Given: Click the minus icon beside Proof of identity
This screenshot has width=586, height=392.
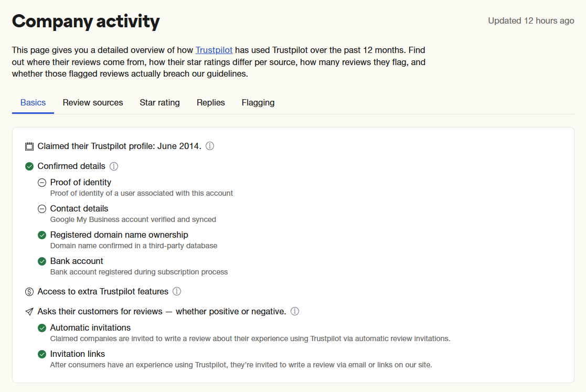Looking at the screenshot, I should point(42,182).
